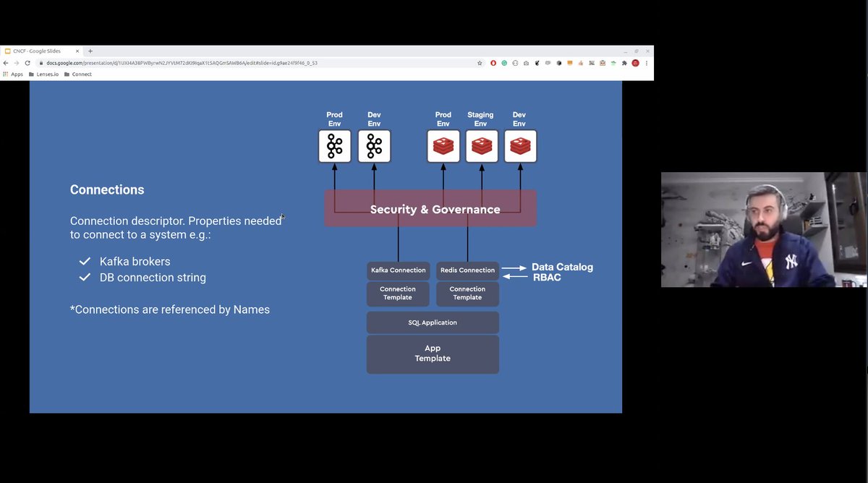The width and height of the screenshot is (868, 483).
Task: Click the 'Data Catalog' label
Action: (x=562, y=267)
